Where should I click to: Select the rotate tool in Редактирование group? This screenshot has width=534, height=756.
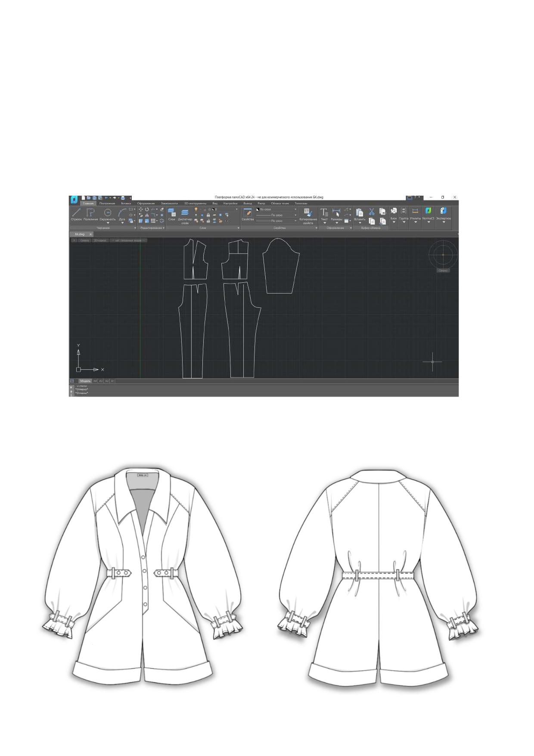pyautogui.click(x=147, y=209)
